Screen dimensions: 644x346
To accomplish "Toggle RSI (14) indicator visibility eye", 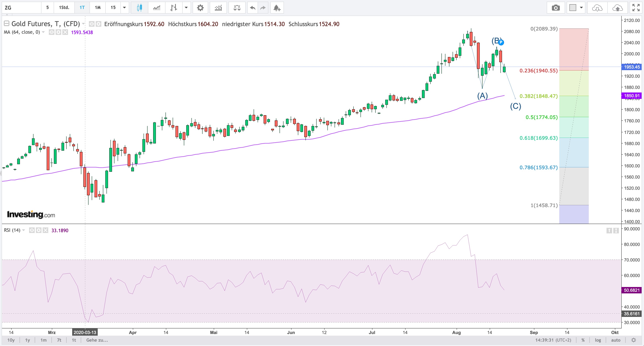I will (x=32, y=230).
